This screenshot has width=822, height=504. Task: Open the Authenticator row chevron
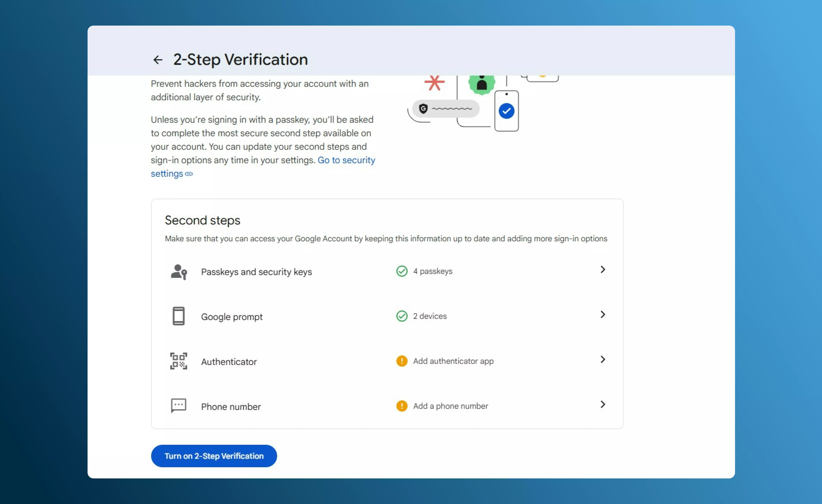(x=603, y=359)
